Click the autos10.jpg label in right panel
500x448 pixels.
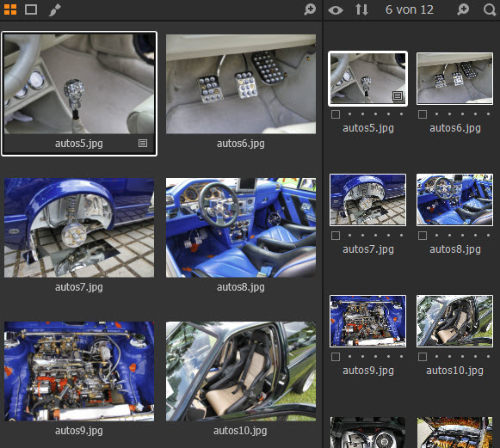pos(455,371)
